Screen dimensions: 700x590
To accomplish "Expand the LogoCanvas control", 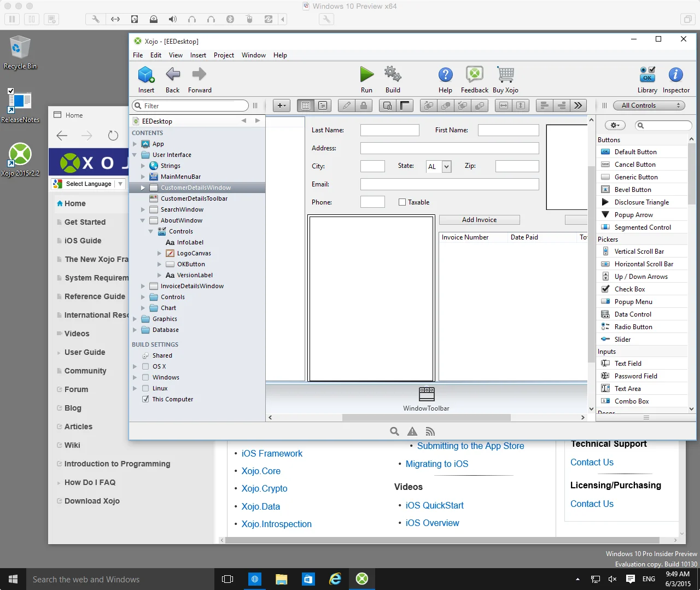I will [x=159, y=253].
